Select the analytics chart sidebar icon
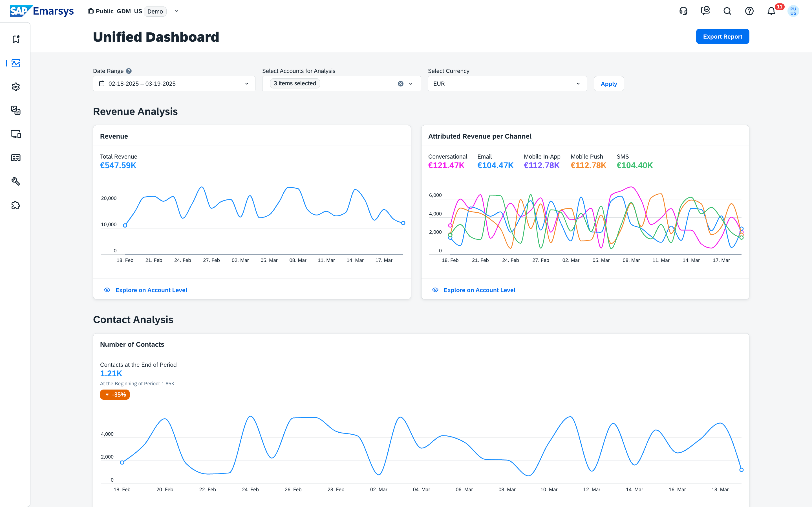 click(x=16, y=63)
